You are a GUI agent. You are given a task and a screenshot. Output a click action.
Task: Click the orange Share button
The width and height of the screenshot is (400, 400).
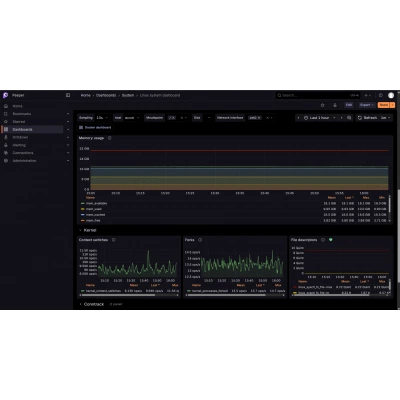point(384,105)
